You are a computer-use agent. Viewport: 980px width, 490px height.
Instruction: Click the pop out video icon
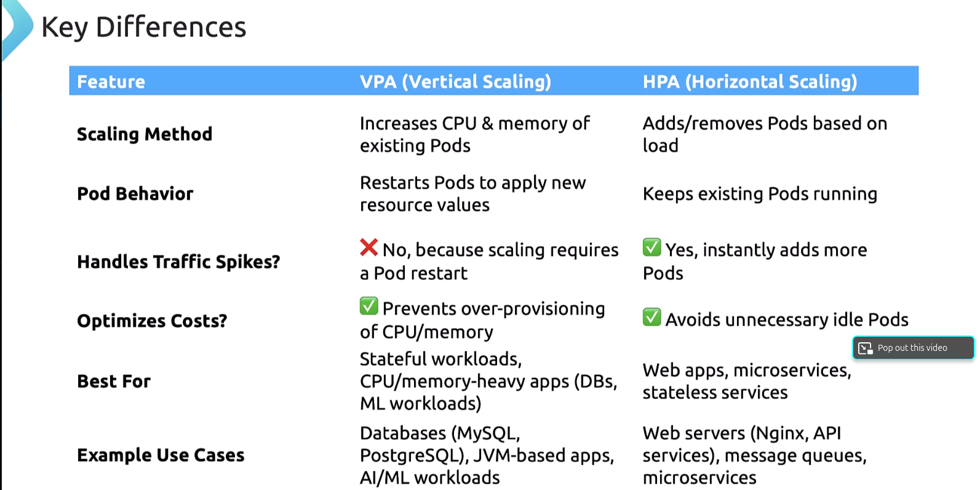click(866, 348)
